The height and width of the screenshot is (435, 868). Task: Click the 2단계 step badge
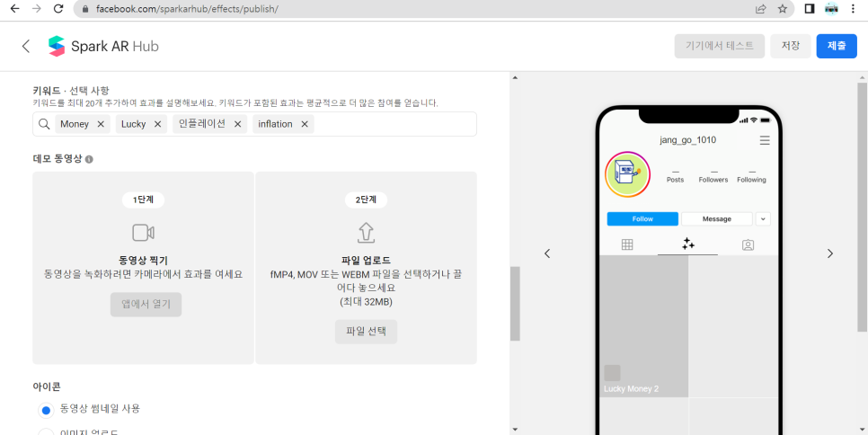[366, 200]
